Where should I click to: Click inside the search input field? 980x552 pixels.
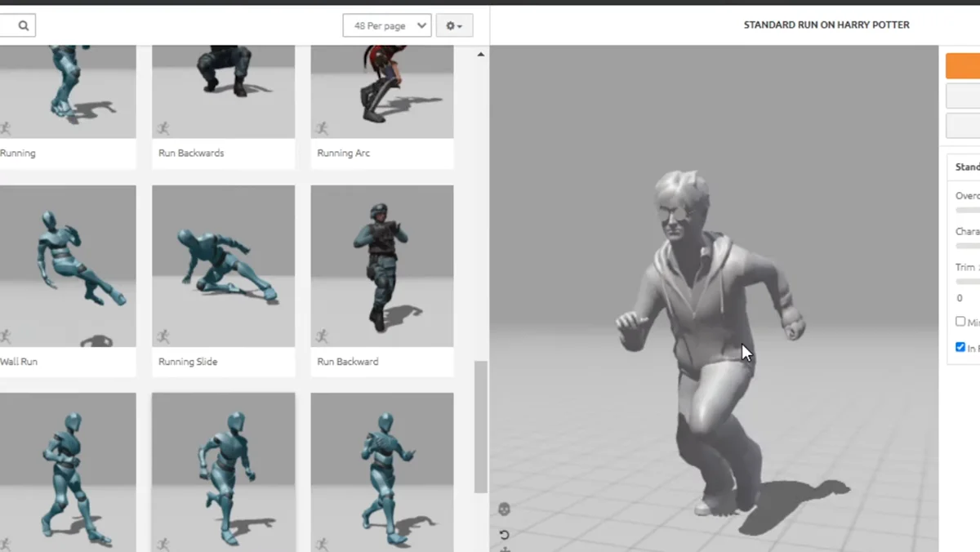pos(6,25)
